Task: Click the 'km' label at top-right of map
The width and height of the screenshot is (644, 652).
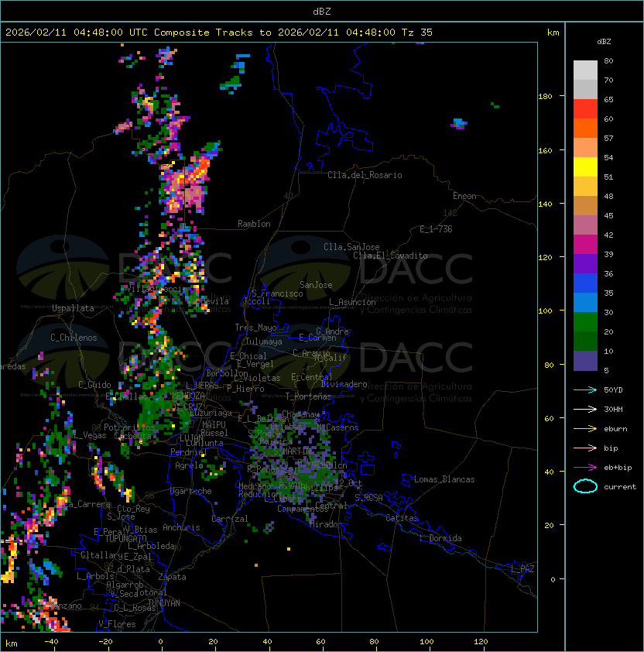Action: [553, 33]
